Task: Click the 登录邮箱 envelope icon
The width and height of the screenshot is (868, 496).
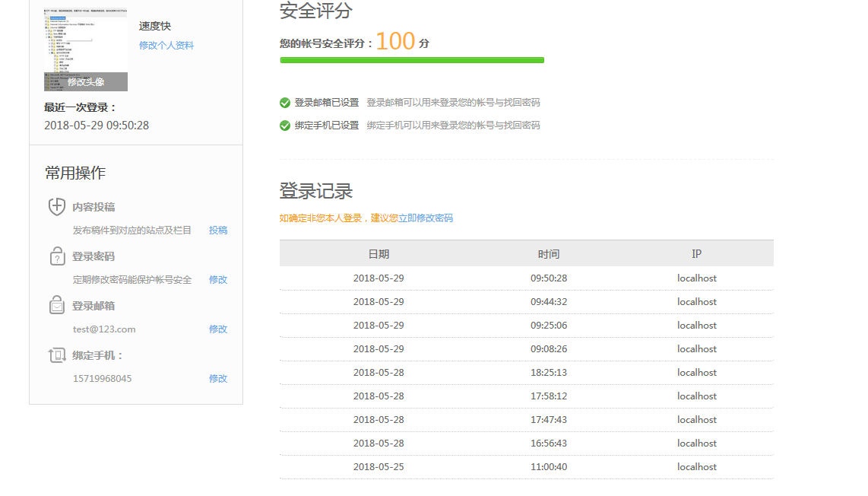Action: [56, 305]
